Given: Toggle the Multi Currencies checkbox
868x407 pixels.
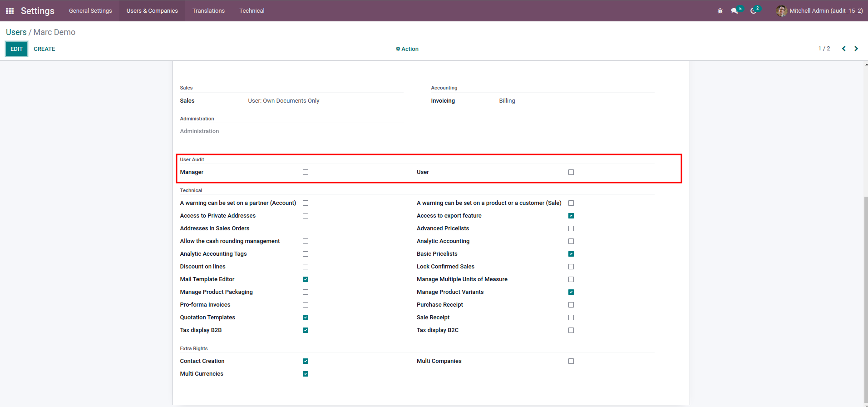Looking at the screenshot, I should pyautogui.click(x=306, y=374).
